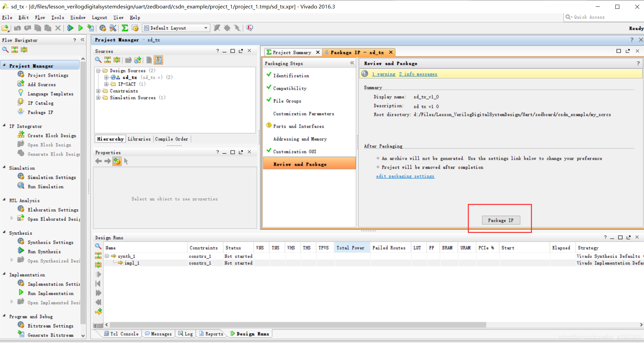Click the Package IP button

pyautogui.click(x=501, y=220)
